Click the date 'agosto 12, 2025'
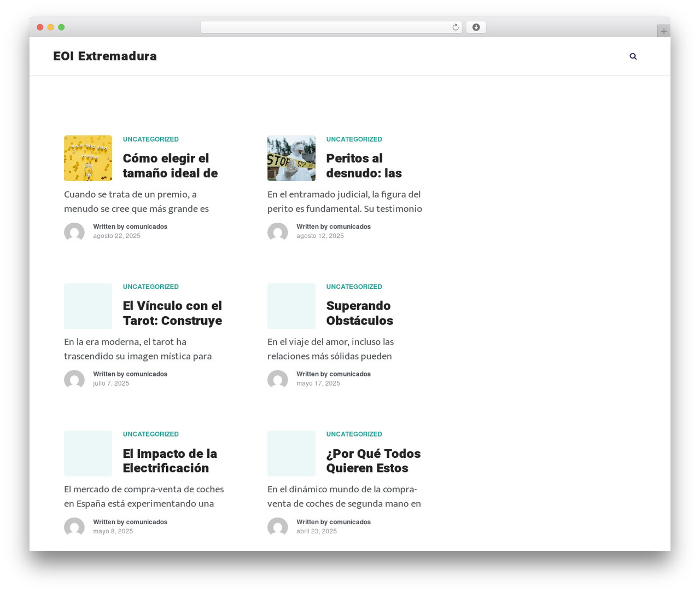The width and height of the screenshot is (700, 593). 320,236
